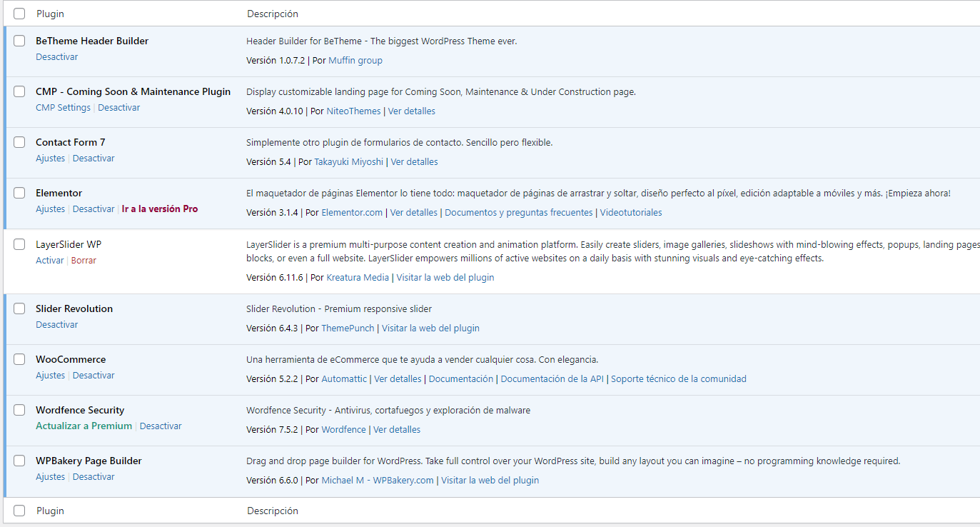Click the Wordfence Security plugin name
This screenshot has width=980, height=527.
[x=80, y=410]
